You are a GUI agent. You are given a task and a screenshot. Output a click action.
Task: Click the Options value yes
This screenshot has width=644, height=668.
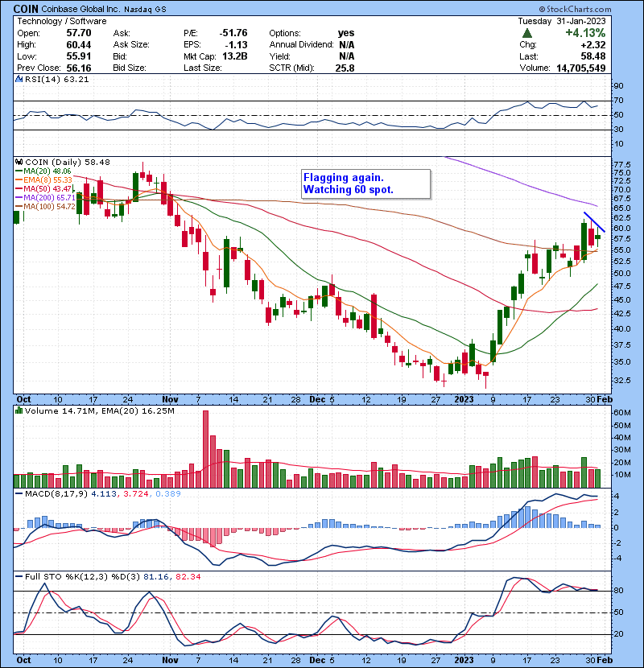346,33
